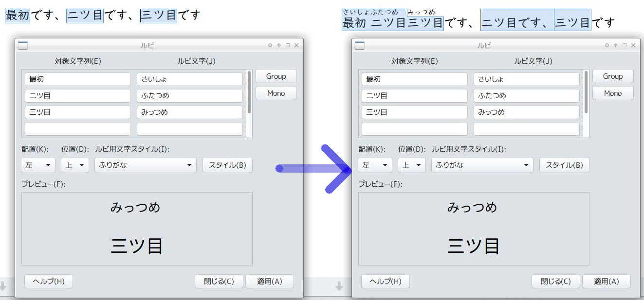Click the 二ツ目 base text field in right dialog

[414, 96]
